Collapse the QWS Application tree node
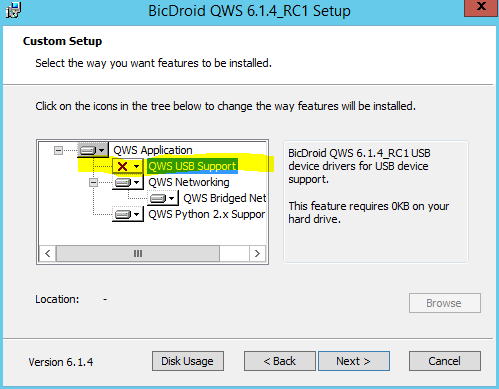 58,150
